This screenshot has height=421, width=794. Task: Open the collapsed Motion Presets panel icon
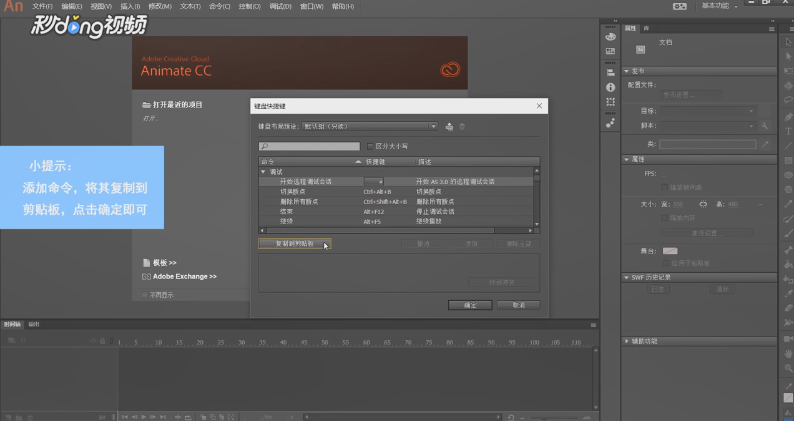(x=610, y=123)
